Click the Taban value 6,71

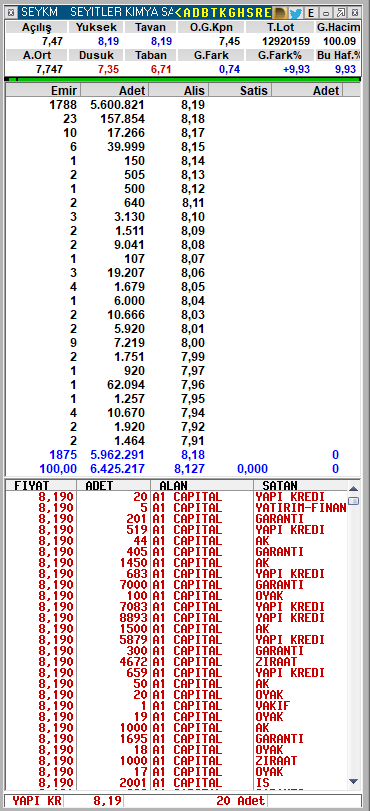[161, 69]
